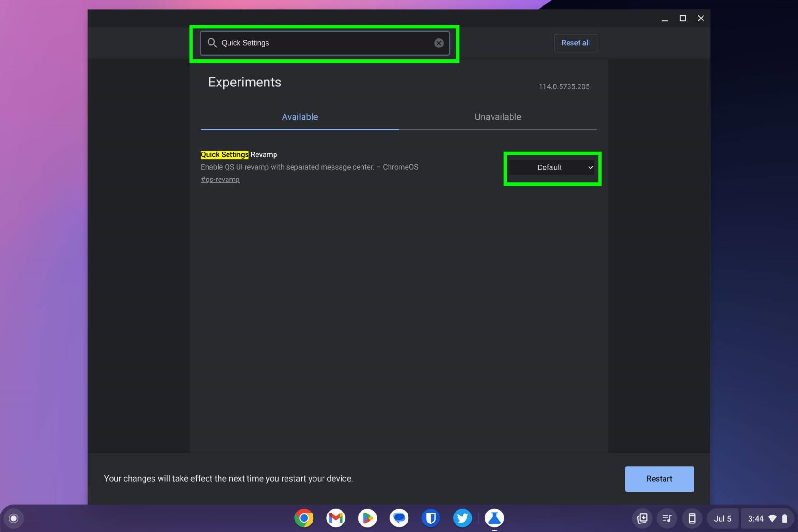
Task: Open the Quick Settings Revamp Default dropdown
Action: point(552,167)
